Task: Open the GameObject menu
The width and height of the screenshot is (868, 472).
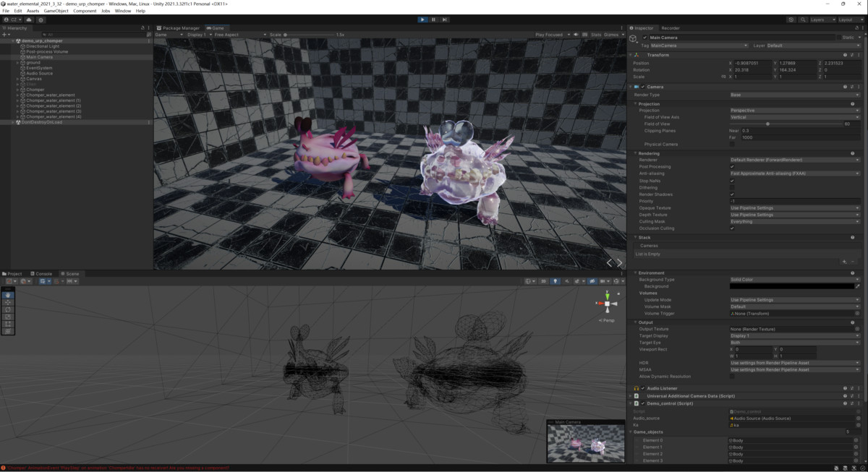Action: (56, 11)
